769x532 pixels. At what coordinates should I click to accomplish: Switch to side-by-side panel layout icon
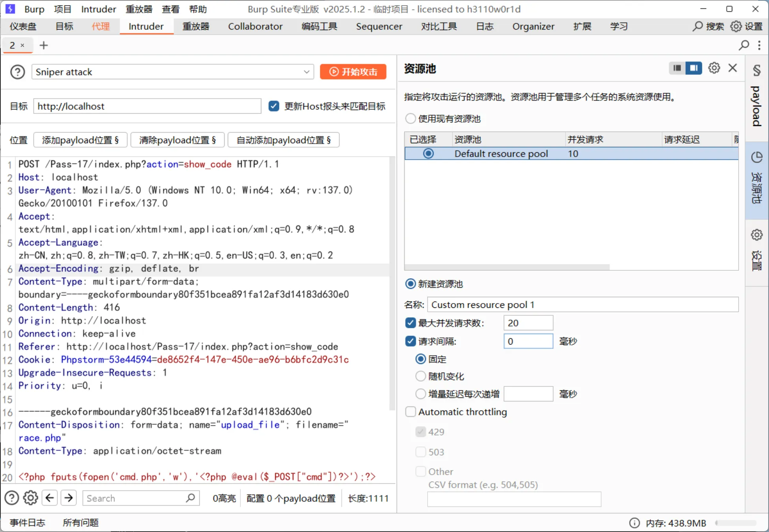tap(694, 68)
